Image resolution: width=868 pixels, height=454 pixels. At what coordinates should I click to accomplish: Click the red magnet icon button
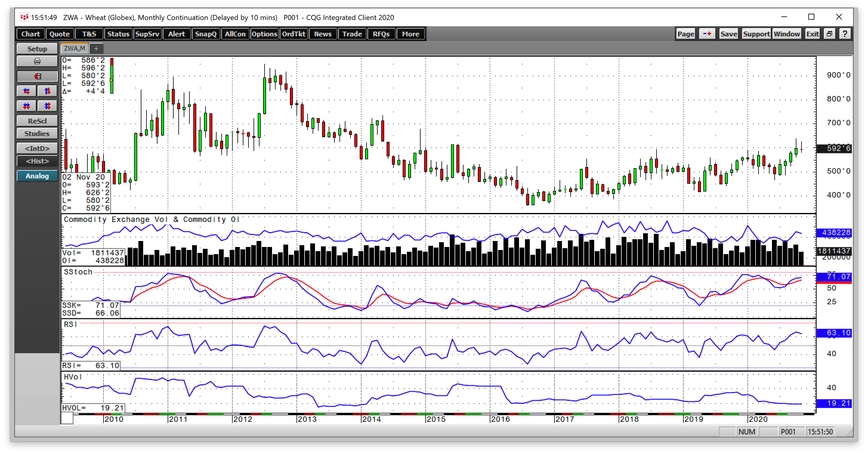37,76
